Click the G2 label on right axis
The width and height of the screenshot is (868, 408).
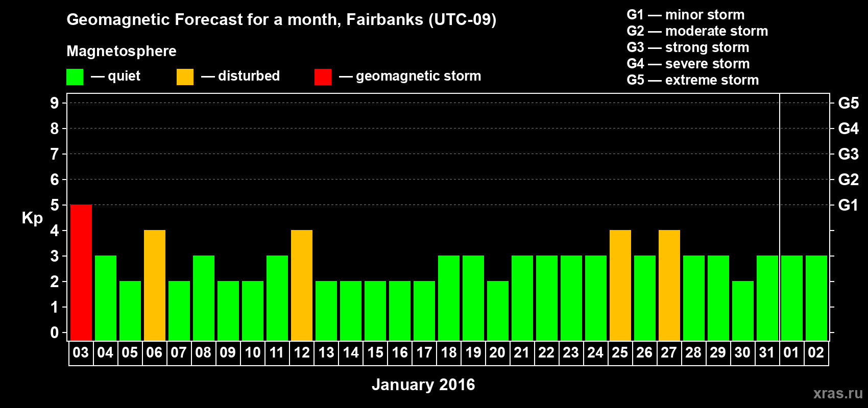pos(849,180)
